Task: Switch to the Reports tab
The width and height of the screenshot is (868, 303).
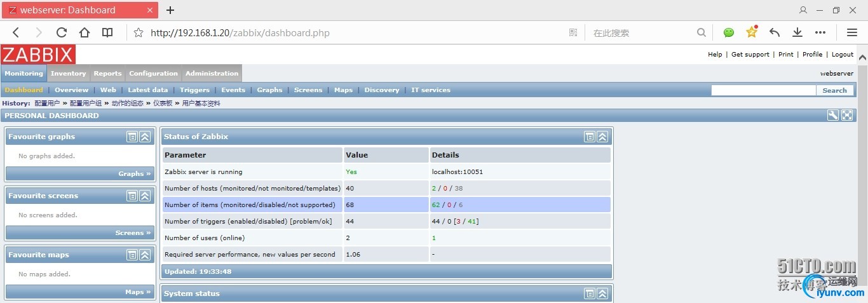Action: pyautogui.click(x=107, y=73)
